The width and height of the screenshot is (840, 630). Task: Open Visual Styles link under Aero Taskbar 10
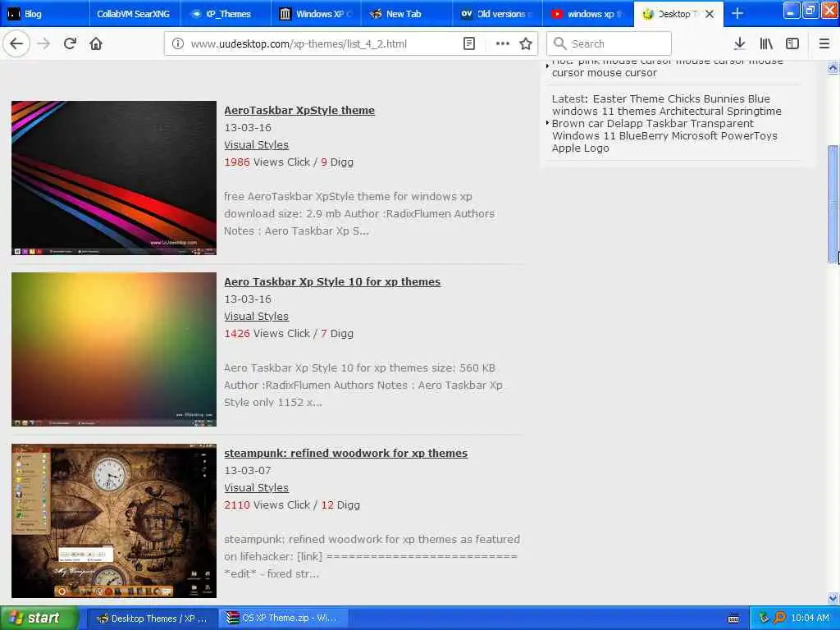(256, 316)
